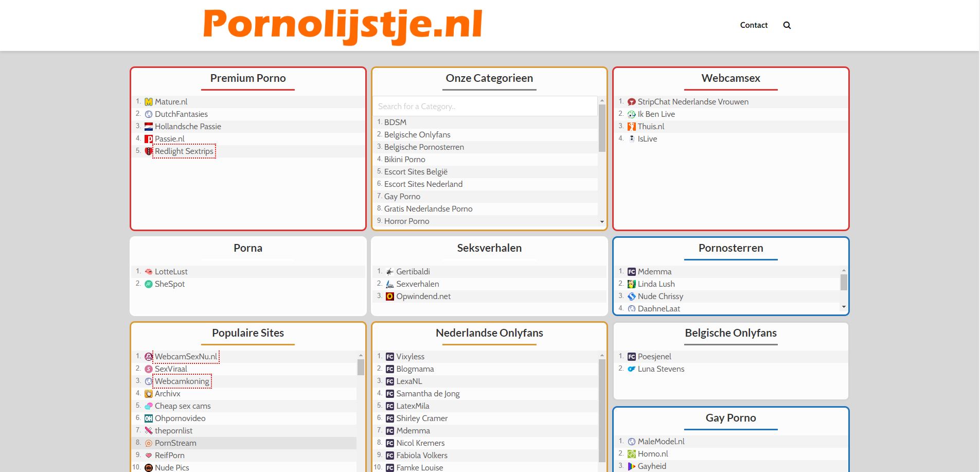Open the Seksverhalen category heading
The image size is (980, 472).
[489, 248]
